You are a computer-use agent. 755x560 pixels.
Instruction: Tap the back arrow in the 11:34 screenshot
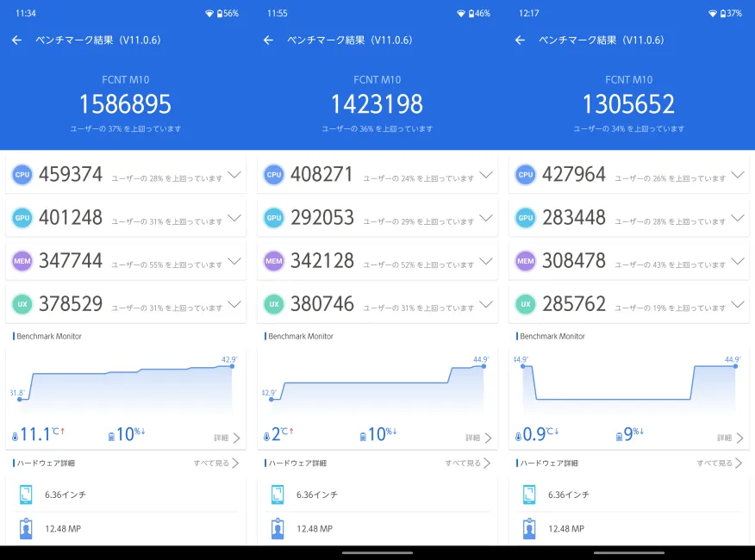tap(17, 40)
